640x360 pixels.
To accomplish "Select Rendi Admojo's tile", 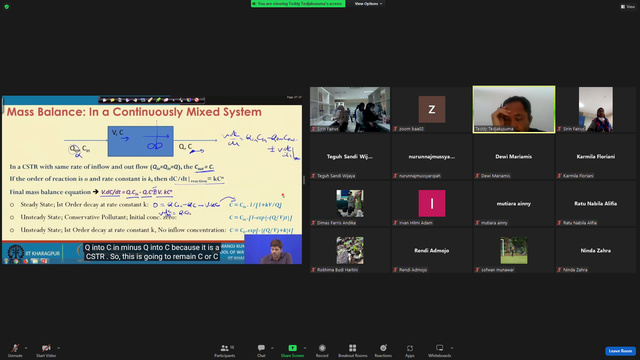I will click(x=432, y=250).
